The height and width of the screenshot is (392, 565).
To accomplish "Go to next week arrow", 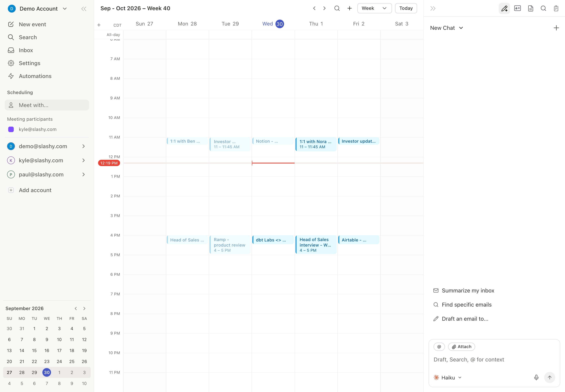I will point(324,8).
